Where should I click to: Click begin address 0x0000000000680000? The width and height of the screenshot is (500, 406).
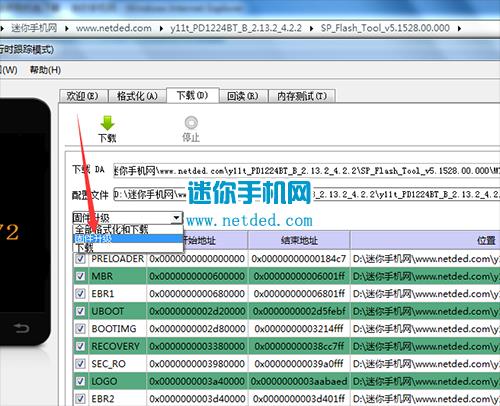pyautogui.click(x=197, y=294)
